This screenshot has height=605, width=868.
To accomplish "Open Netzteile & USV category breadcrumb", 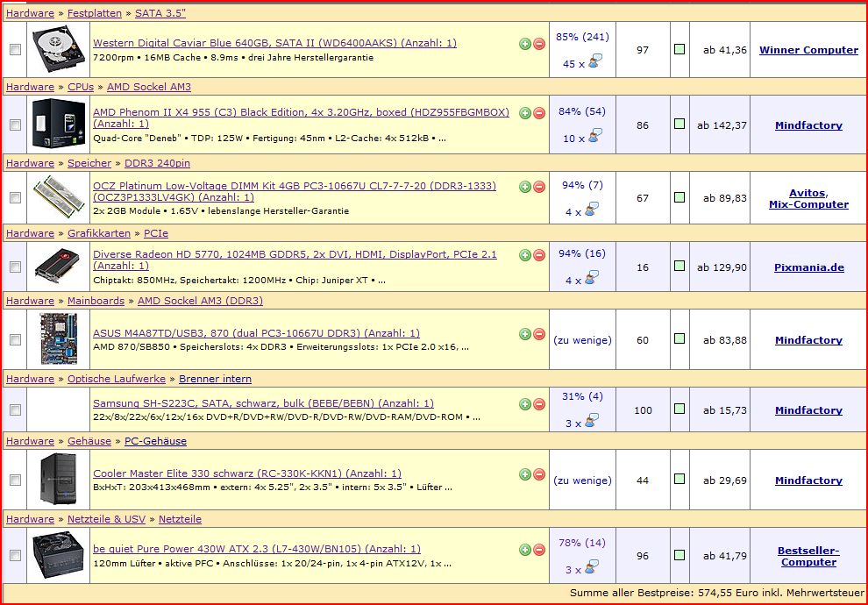I will point(106,519).
